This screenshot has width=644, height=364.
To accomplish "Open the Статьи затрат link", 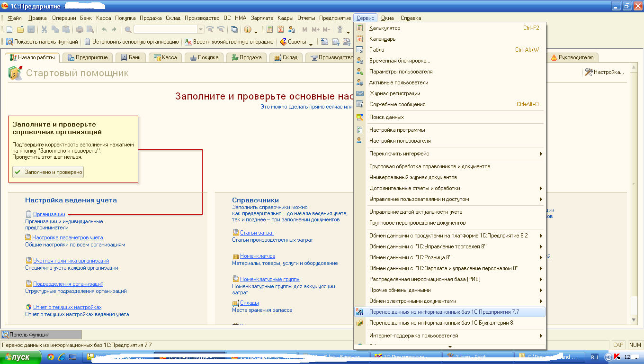I will coord(257,233).
